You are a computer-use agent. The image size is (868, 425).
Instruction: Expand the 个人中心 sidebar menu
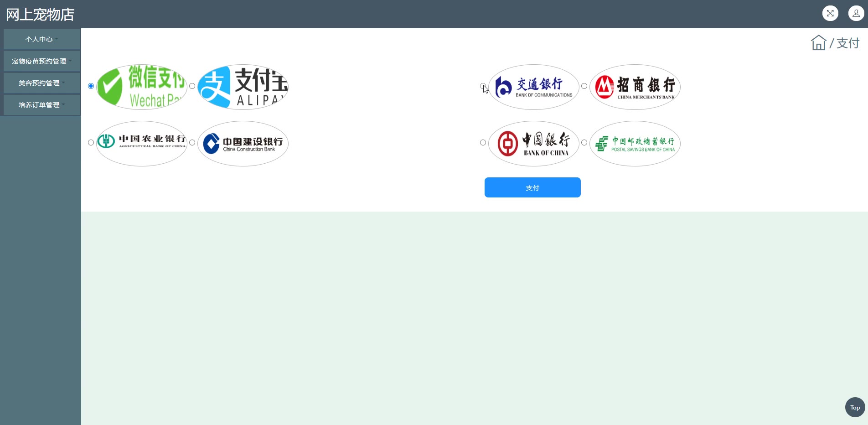(x=42, y=39)
